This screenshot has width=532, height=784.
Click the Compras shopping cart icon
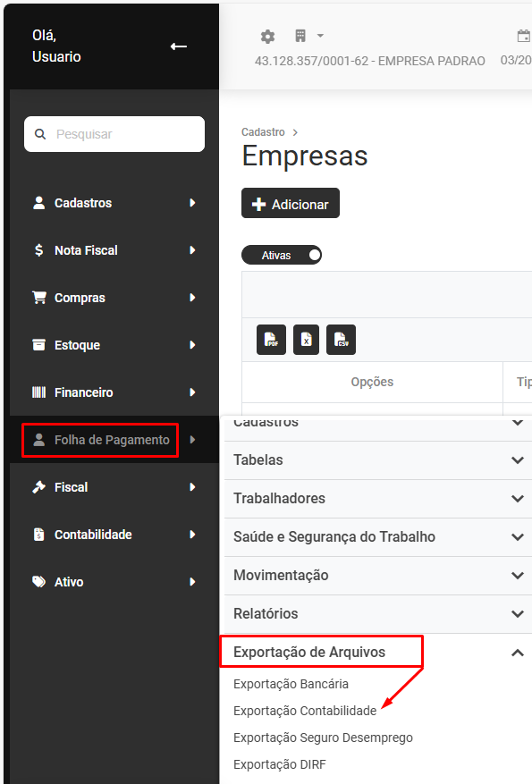(39, 298)
